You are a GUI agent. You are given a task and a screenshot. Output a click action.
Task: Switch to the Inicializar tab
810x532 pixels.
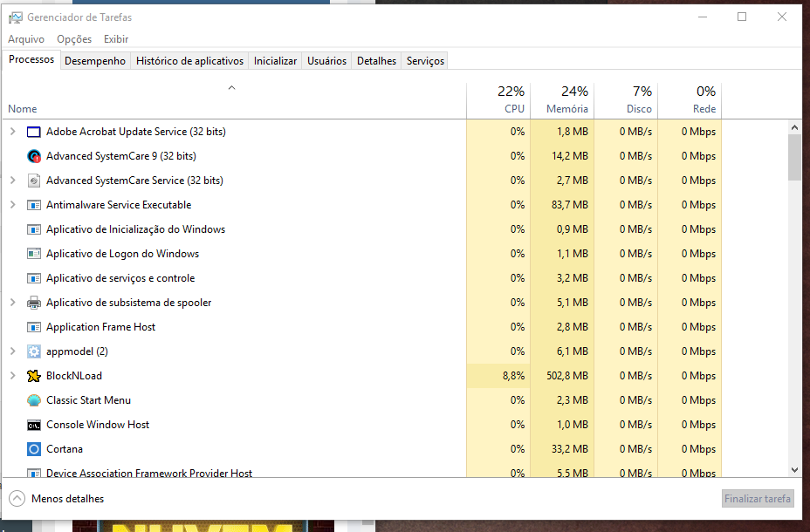(275, 61)
